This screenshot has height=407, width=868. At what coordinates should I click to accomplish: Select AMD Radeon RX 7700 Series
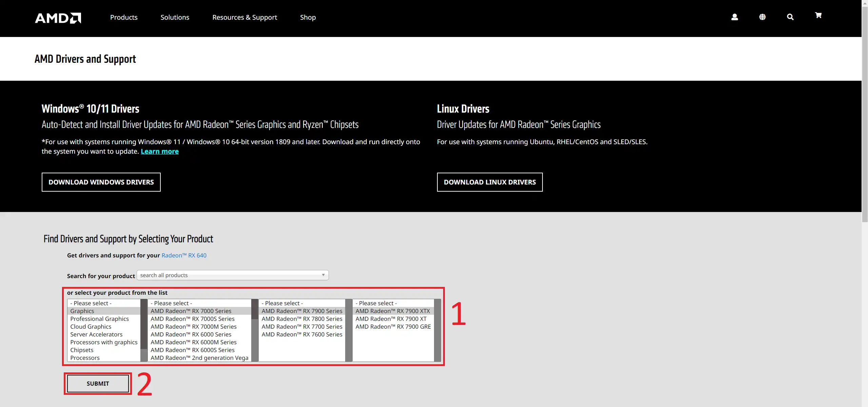(x=302, y=327)
